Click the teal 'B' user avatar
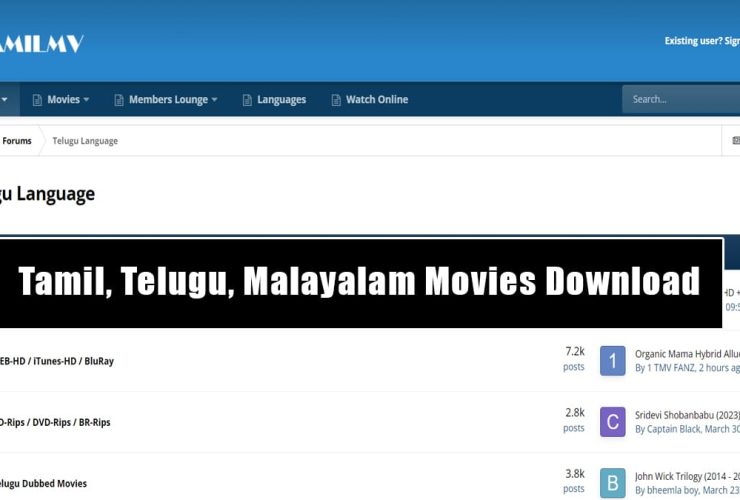Screen dimensions: 740x500 pyautogui.click(x=613, y=483)
